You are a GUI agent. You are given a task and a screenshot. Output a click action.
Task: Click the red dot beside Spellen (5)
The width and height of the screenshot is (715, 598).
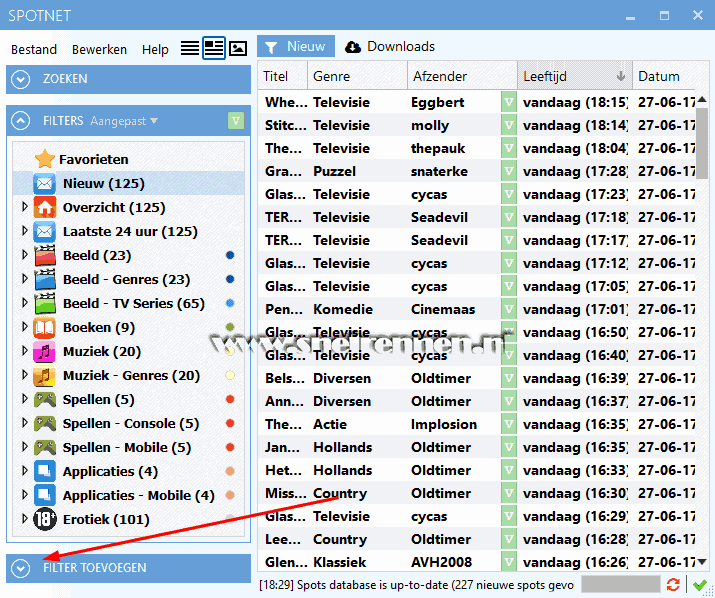(x=230, y=399)
